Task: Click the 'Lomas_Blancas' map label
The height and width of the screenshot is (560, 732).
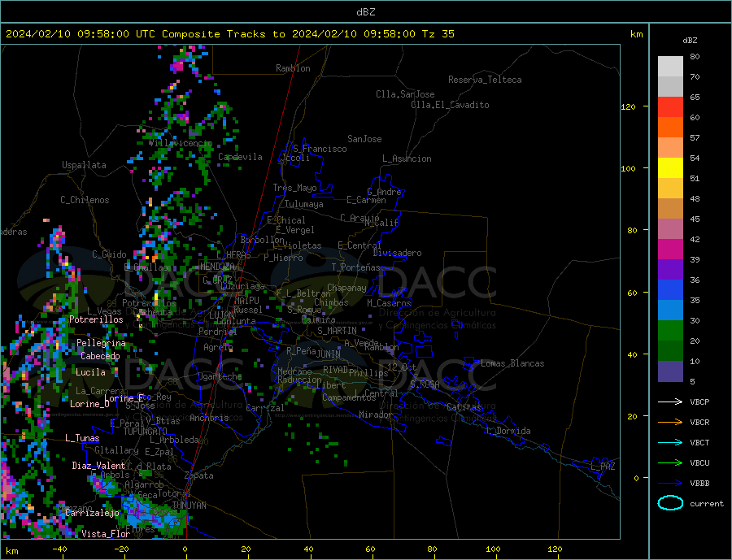Action: click(x=512, y=363)
